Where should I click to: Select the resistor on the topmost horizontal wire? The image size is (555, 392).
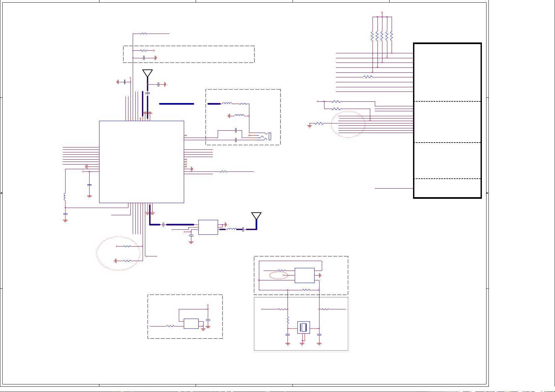pos(144,34)
